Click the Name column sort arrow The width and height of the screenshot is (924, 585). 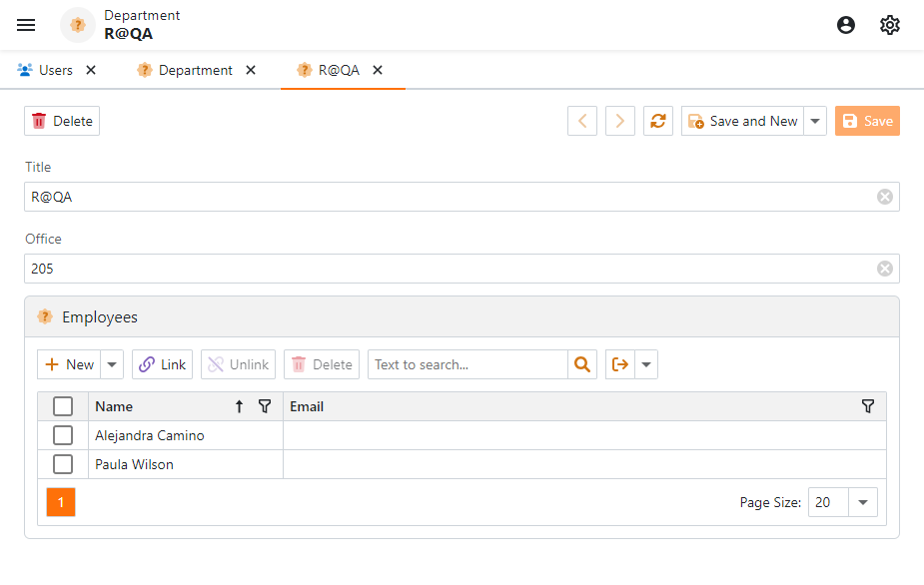240,406
